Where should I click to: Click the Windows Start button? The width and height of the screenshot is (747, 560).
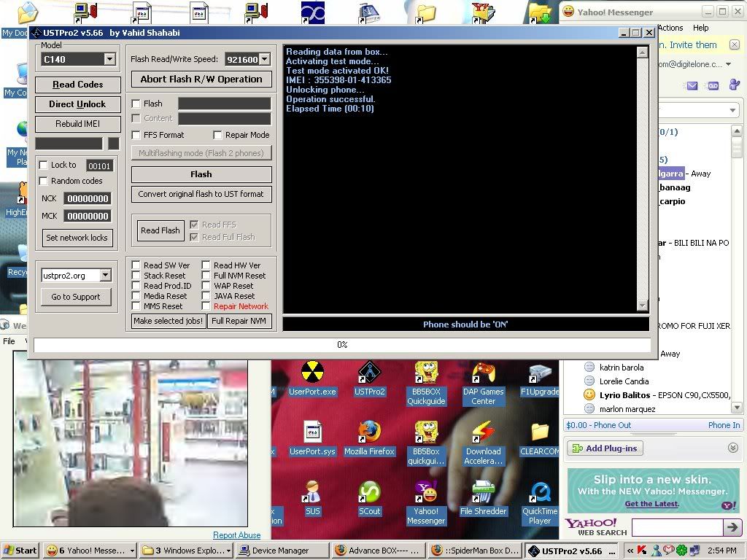(x=21, y=551)
